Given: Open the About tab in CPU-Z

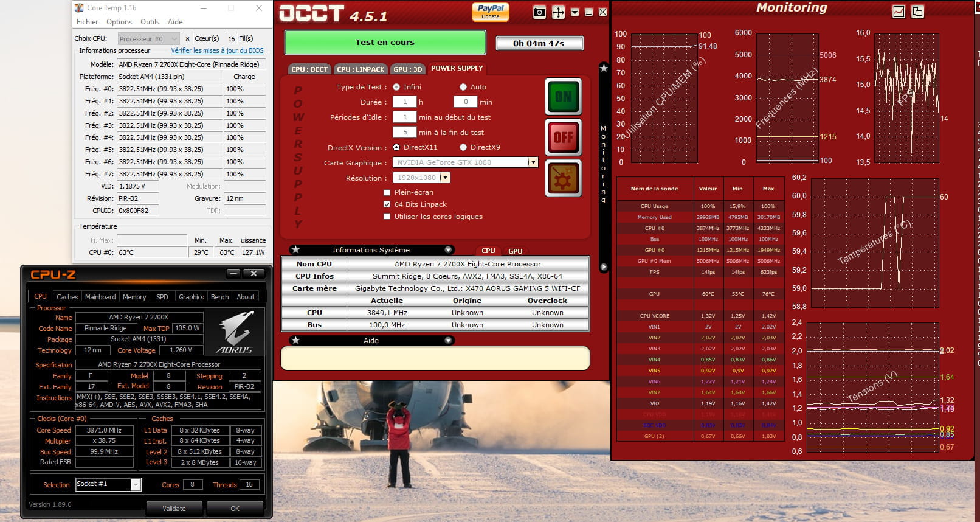Looking at the screenshot, I should (246, 297).
